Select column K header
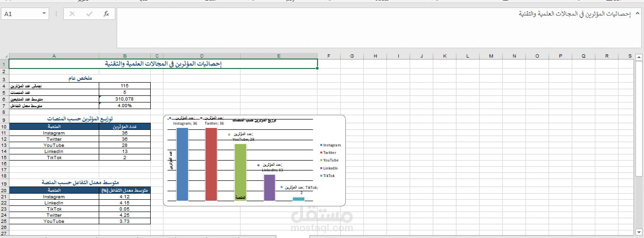This screenshot has width=644, height=238. tap(445, 56)
